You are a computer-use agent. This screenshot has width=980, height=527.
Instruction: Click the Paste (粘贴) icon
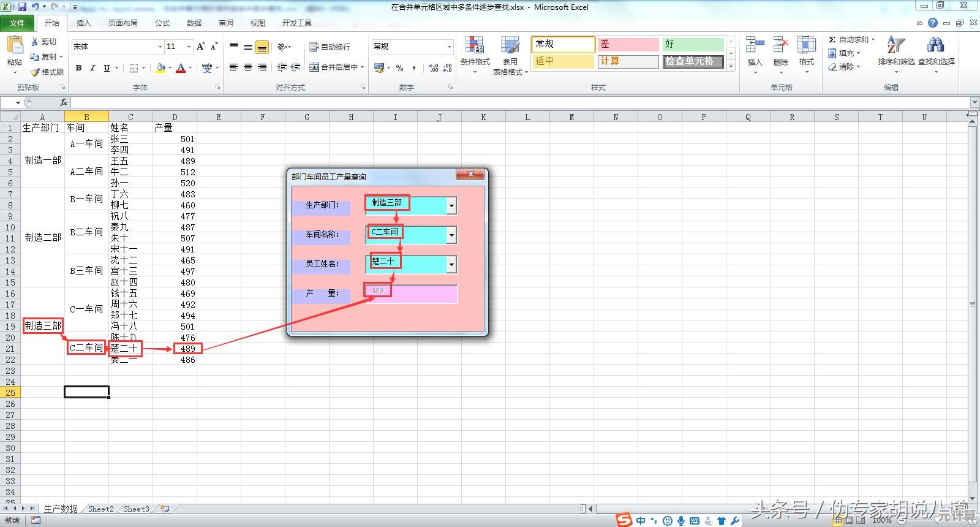[x=14, y=47]
